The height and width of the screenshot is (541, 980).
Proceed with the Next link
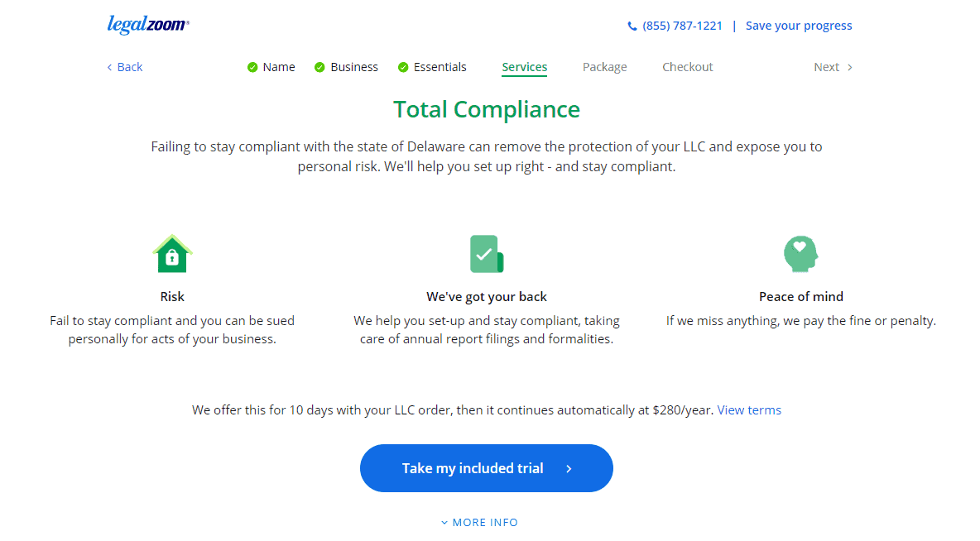pos(833,67)
